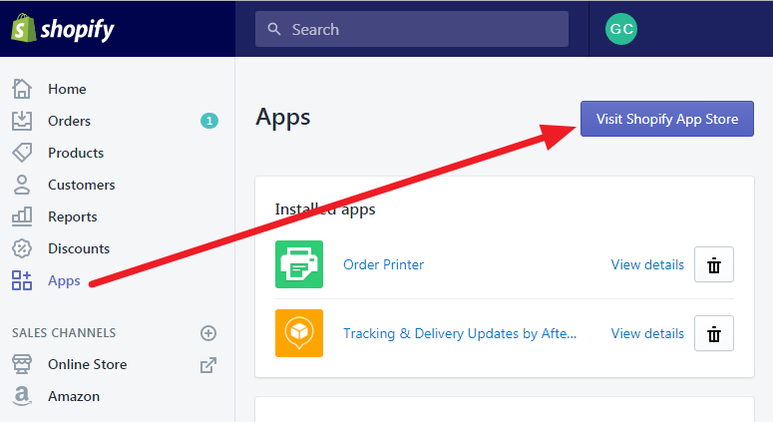This screenshot has height=422, width=773.
Task: Select Reports in the sidebar
Action: click(72, 217)
